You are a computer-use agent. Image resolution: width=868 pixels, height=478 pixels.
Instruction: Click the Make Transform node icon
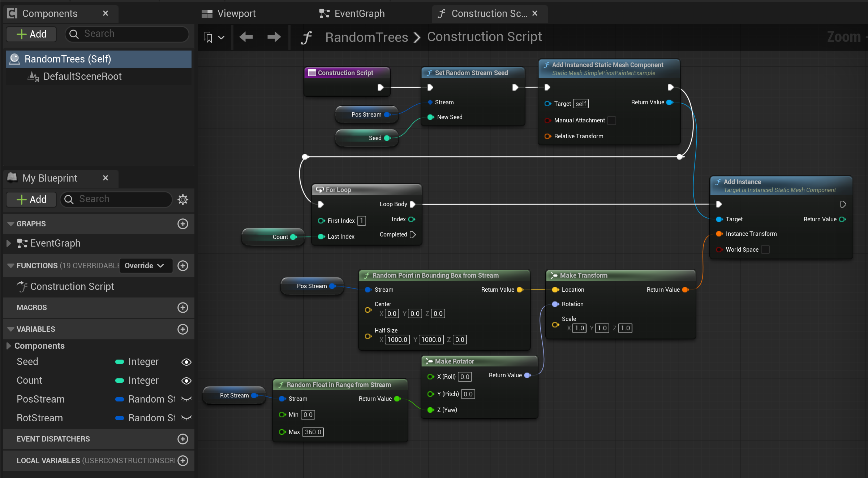click(x=554, y=275)
